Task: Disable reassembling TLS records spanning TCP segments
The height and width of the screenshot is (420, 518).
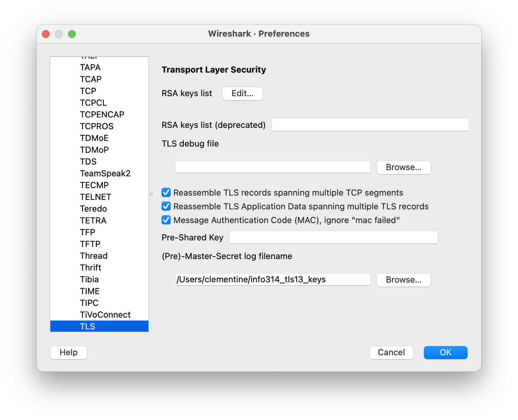Action: [x=166, y=193]
